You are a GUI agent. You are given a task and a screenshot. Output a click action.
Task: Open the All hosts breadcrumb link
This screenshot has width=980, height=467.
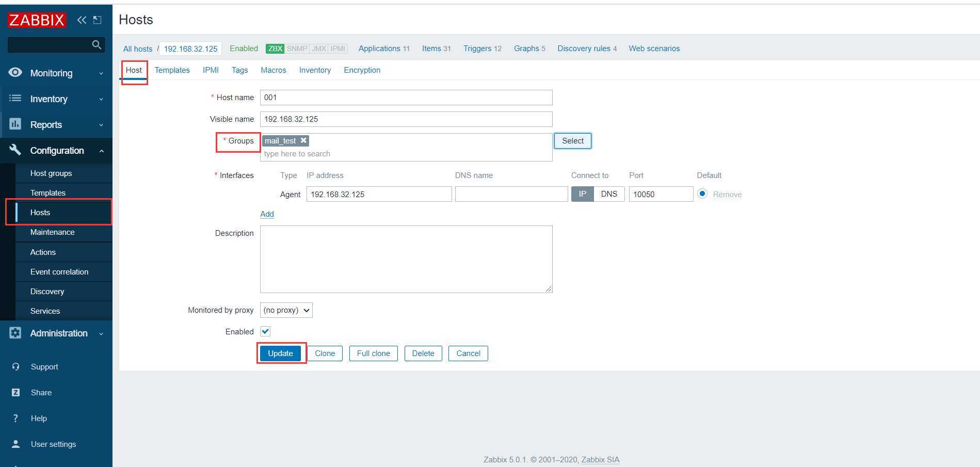pos(138,49)
